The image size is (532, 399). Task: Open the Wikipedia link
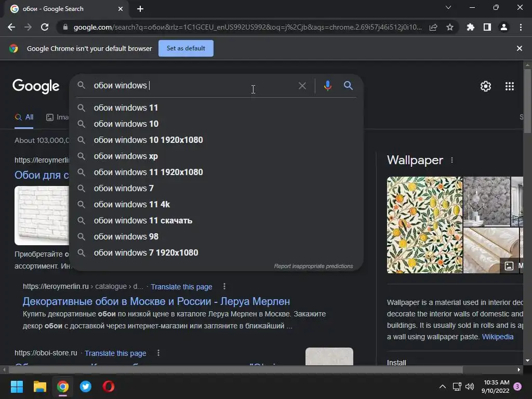498,337
